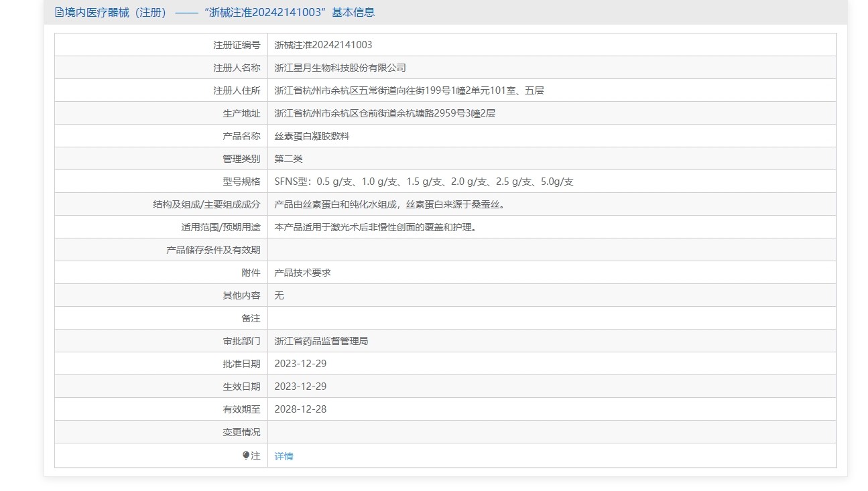Screen dimensions: 868x491
Task: Click the 产品名称 label
Action: pos(241,136)
